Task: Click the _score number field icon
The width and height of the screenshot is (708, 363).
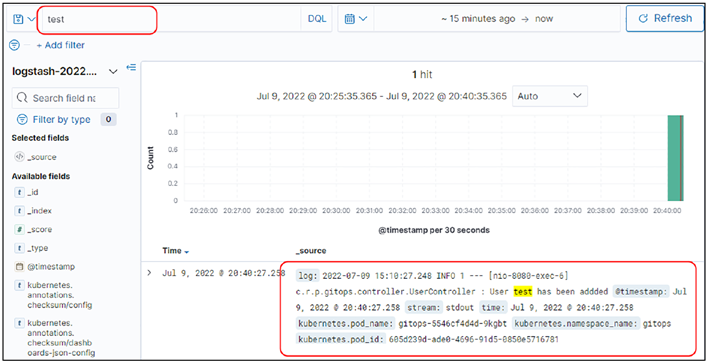Action: pos(19,229)
